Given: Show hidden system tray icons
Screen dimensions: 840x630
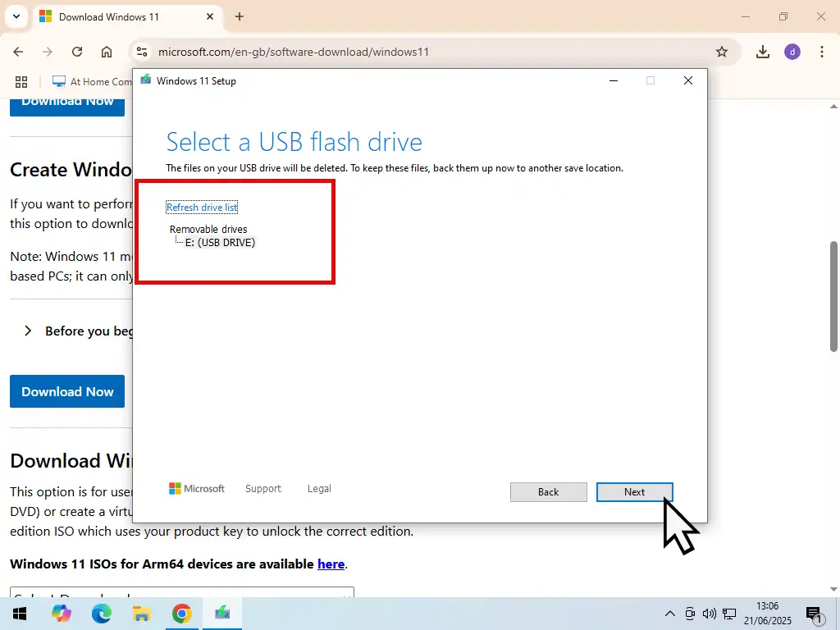Looking at the screenshot, I should coord(669,614).
